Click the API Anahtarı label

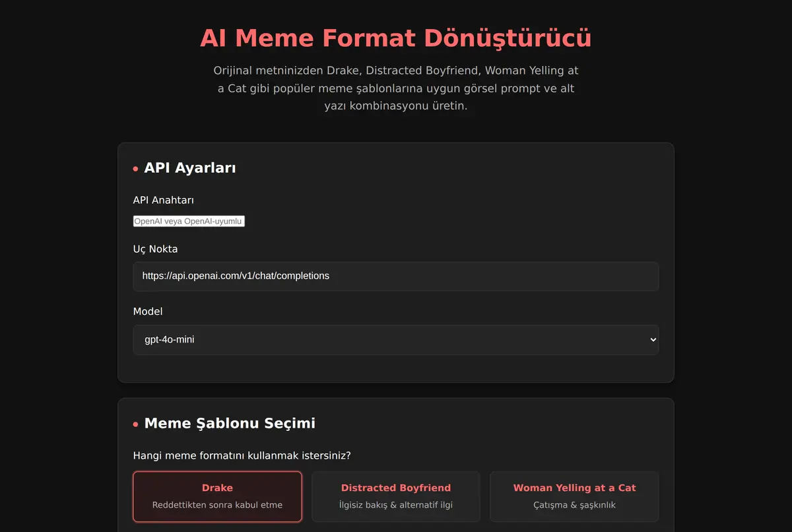pyautogui.click(x=164, y=200)
